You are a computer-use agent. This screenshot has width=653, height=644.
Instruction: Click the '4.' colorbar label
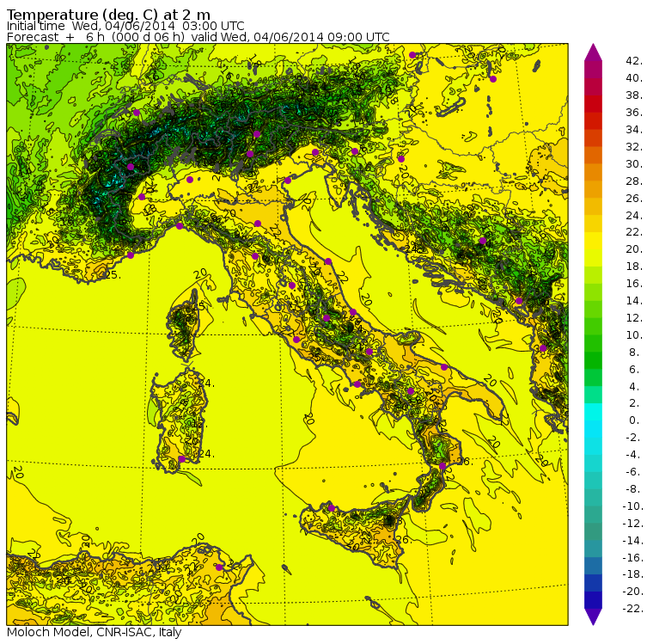point(634,386)
